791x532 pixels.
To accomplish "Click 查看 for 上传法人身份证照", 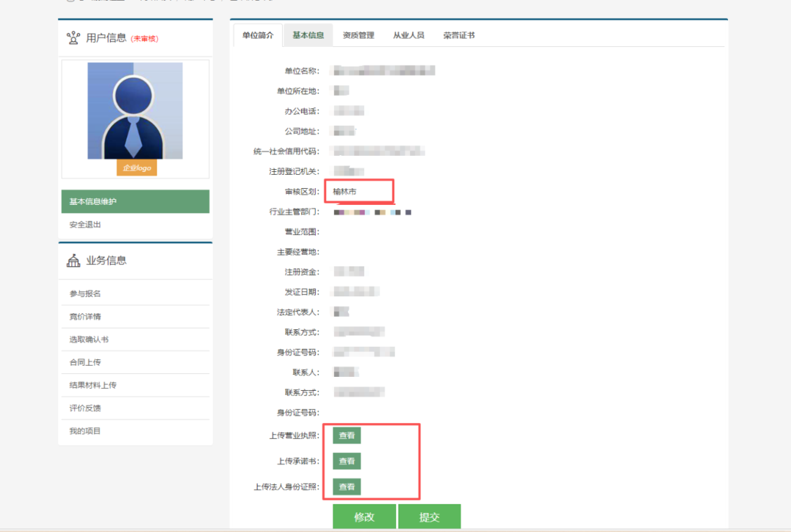I will [x=346, y=487].
